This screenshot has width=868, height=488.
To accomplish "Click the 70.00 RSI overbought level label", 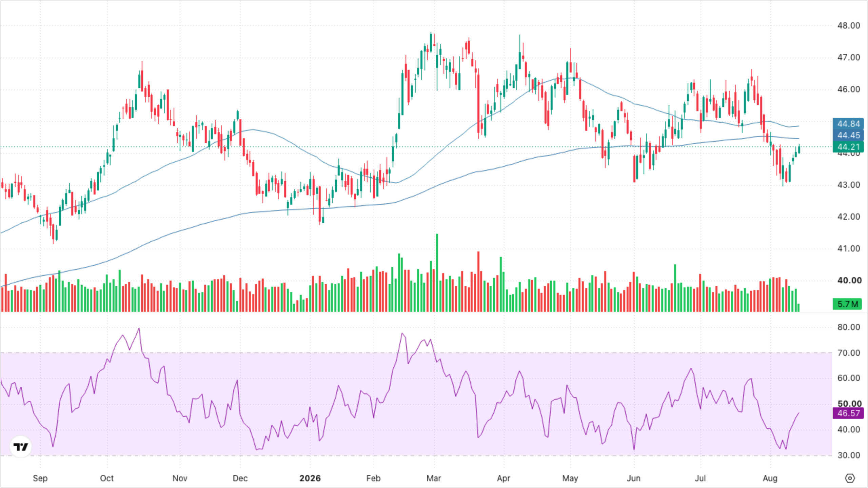I will [x=848, y=353].
